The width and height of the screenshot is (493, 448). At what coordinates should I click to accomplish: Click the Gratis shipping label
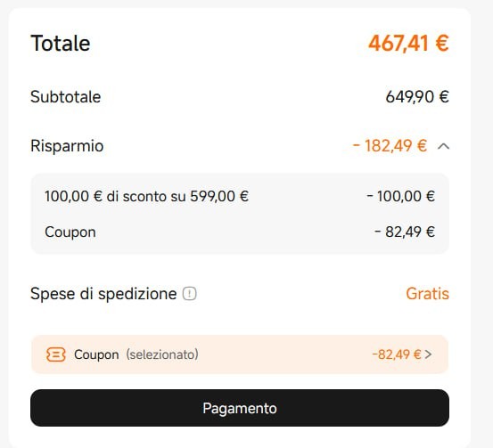[427, 294]
